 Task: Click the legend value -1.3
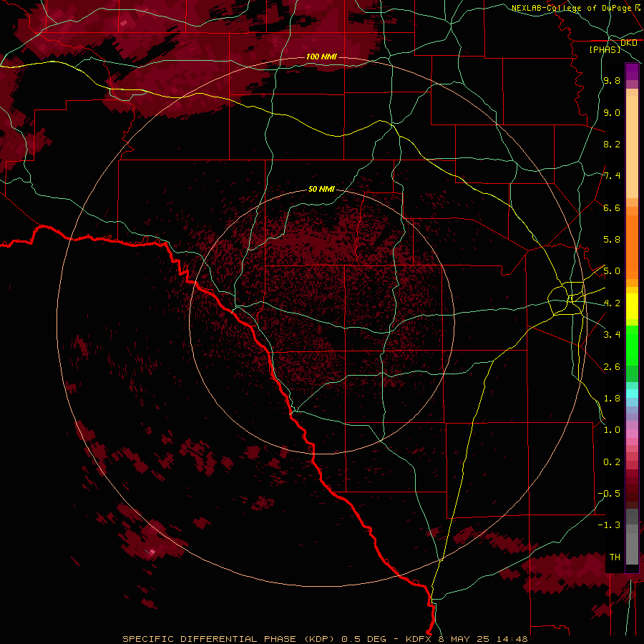tap(609, 525)
